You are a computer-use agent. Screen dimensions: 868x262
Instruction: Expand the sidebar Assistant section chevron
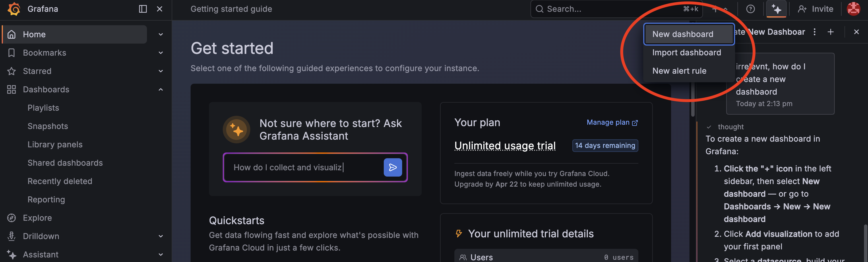tap(161, 255)
